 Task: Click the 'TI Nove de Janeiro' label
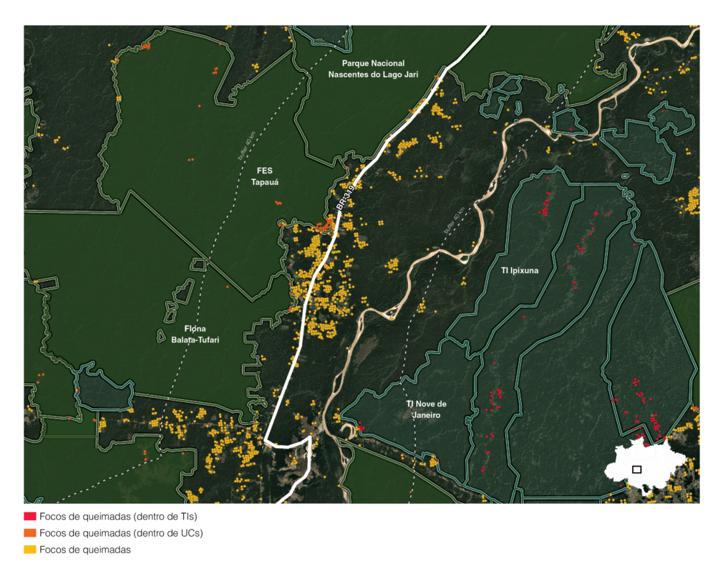[426, 408]
